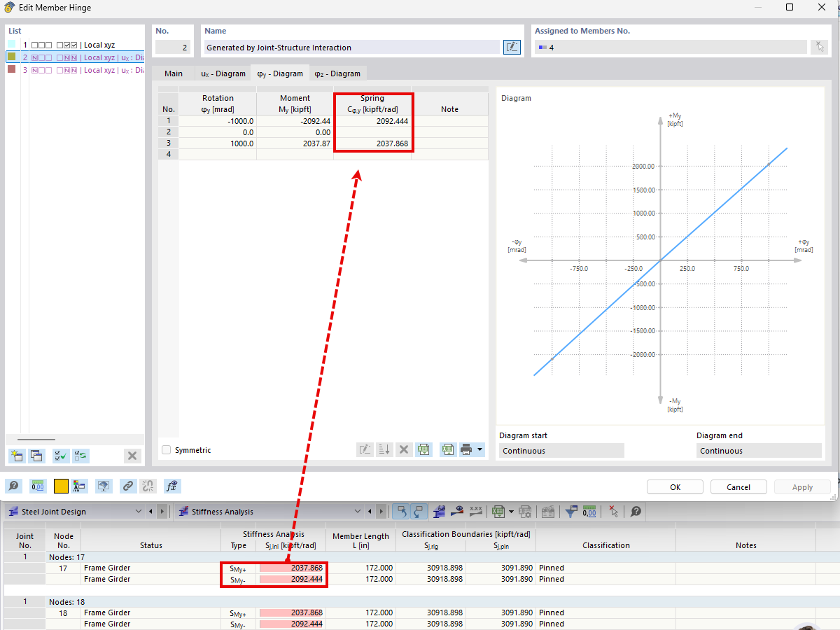Click the yellow color swatch

[x=61, y=486]
